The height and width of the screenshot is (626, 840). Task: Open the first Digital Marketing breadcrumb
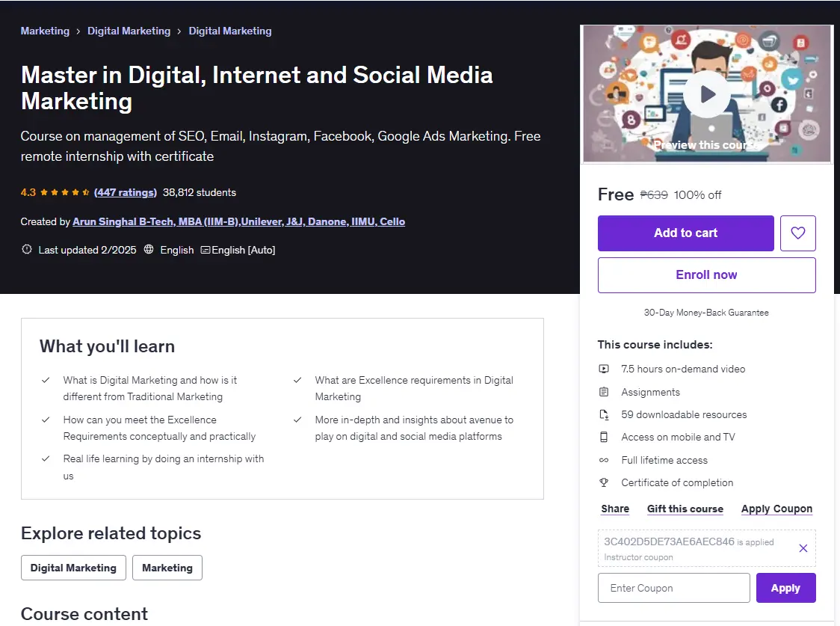coord(129,31)
